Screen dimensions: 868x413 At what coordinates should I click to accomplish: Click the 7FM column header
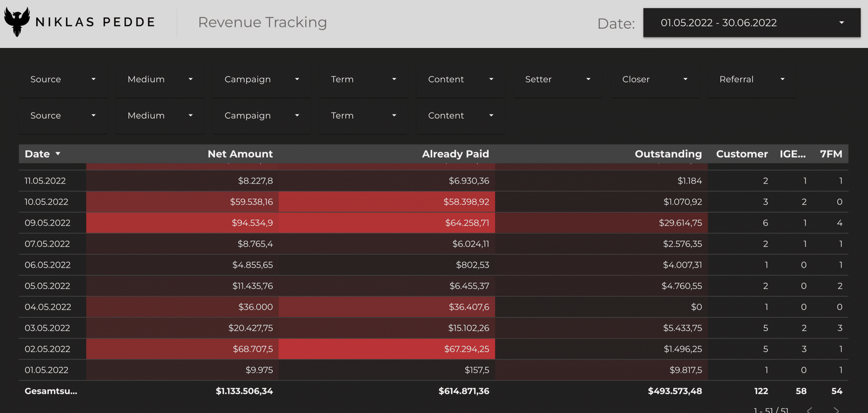click(x=831, y=154)
